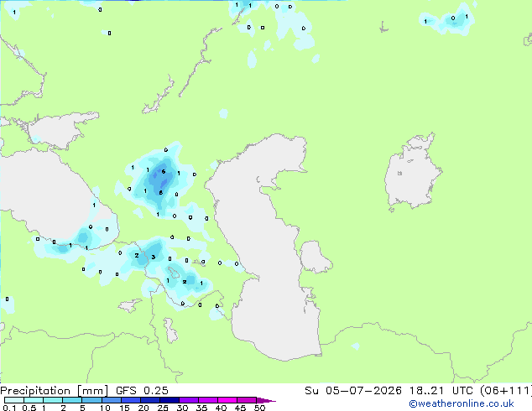This screenshot has height=411, width=532.
Task: Choose the 20–25 mm legend color swatch
Action: 149,400
